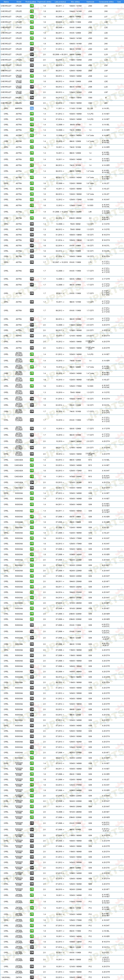
Task: Click the LBS engine code cell
Action: pos(106,103)
